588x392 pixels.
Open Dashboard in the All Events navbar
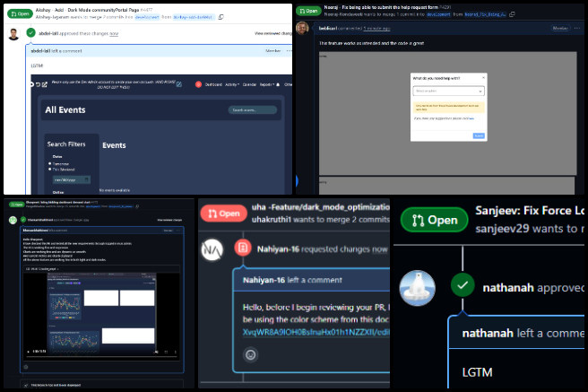tap(213, 84)
